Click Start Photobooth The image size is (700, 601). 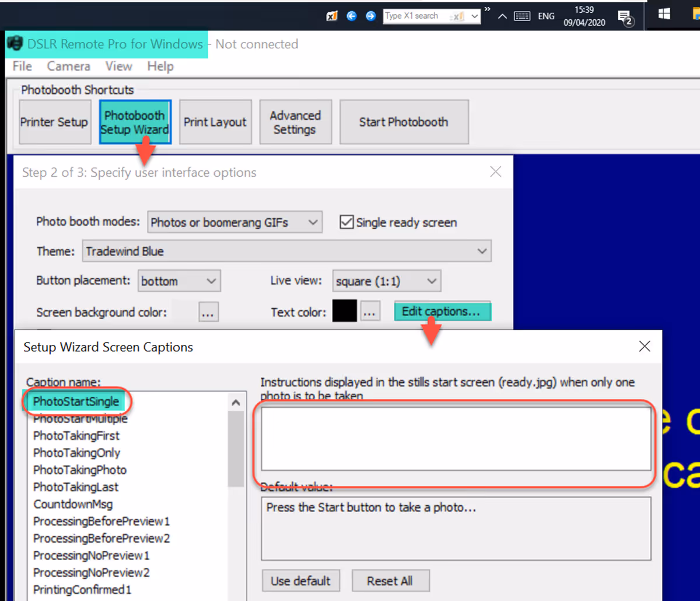pos(404,122)
